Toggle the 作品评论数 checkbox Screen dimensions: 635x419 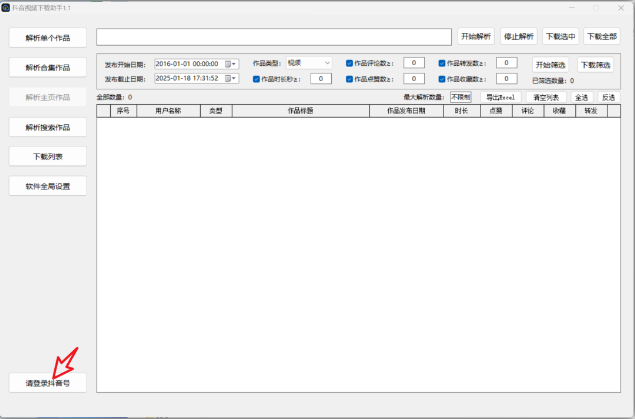(x=350, y=63)
